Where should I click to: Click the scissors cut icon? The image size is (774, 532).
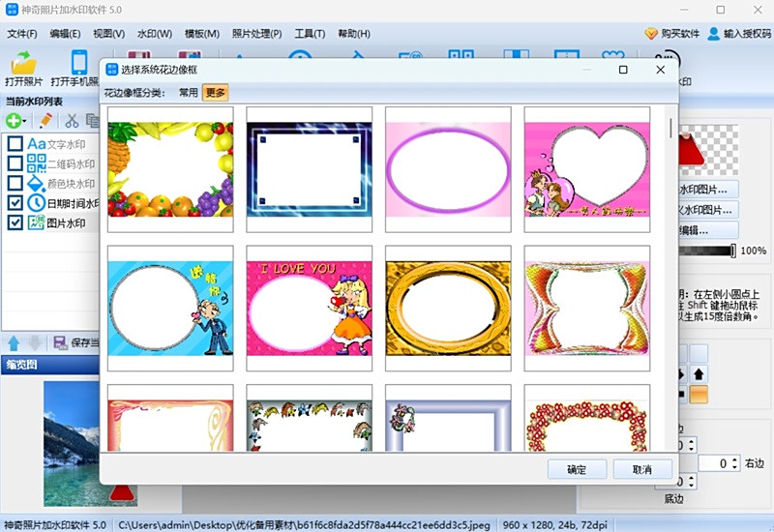click(71, 121)
